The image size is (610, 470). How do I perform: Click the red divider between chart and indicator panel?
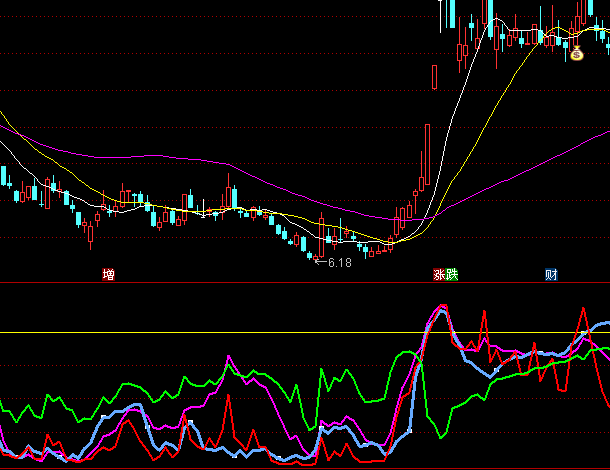tap(300, 283)
